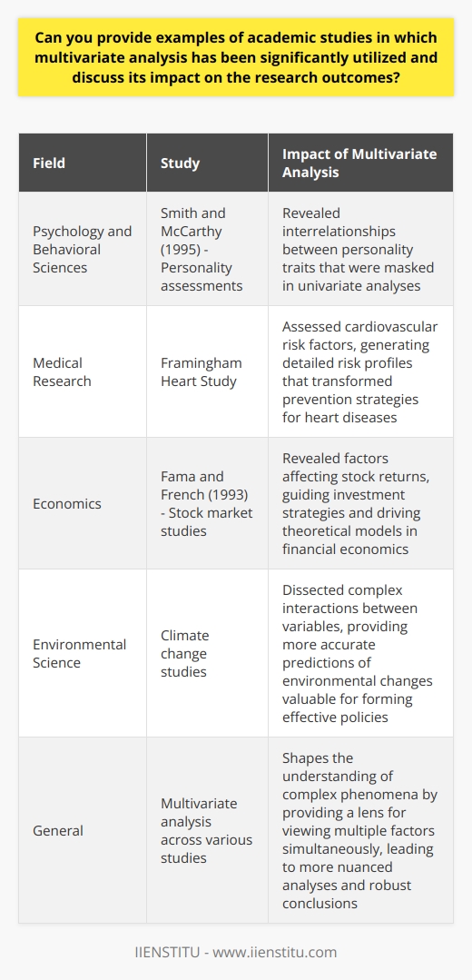Image resolution: width=472 pixels, height=980 pixels.
Task: Click the cardiovascular risk factors impact cell
Action: coord(360,371)
